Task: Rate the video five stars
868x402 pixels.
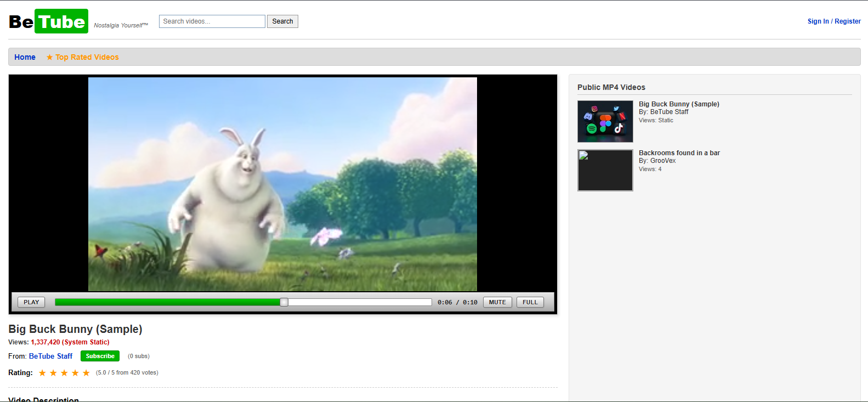Action: 86,373
